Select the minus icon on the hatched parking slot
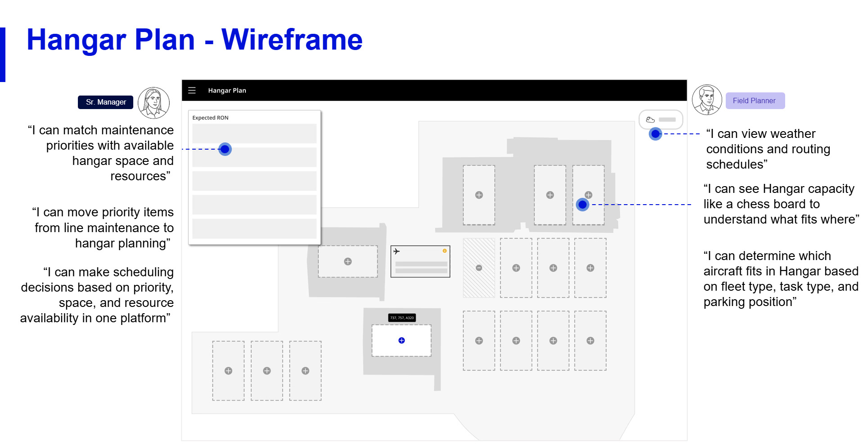 pyautogui.click(x=479, y=267)
